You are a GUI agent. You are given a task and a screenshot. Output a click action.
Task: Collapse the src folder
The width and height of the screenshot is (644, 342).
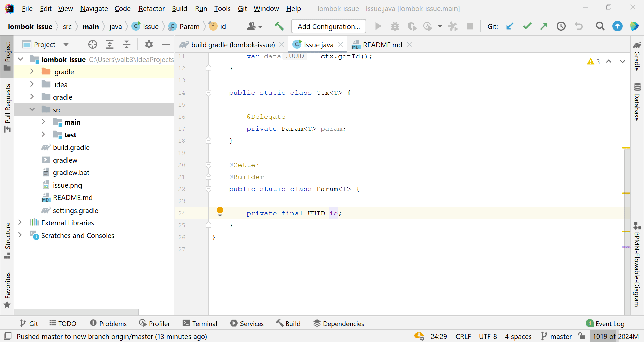pyautogui.click(x=32, y=109)
